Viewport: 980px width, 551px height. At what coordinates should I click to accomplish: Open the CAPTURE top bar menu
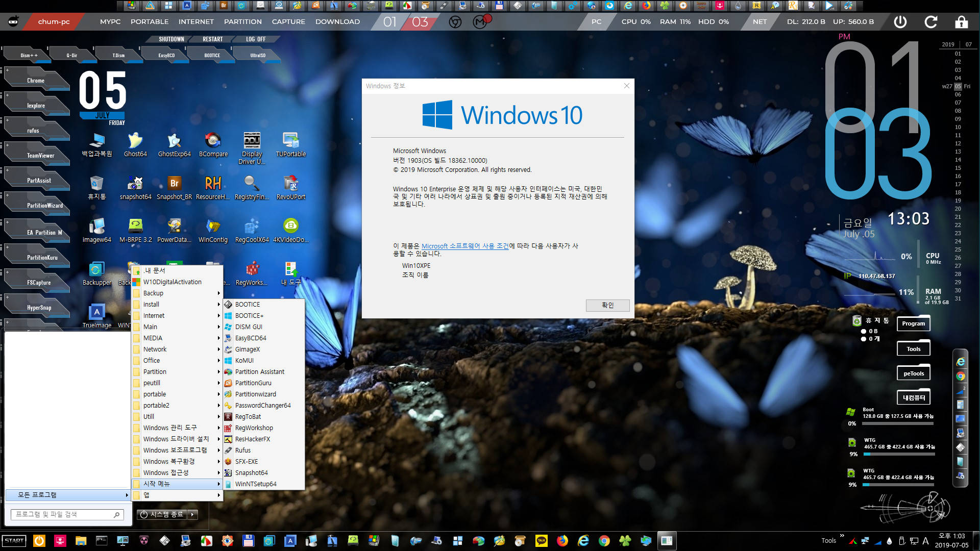pyautogui.click(x=288, y=22)
